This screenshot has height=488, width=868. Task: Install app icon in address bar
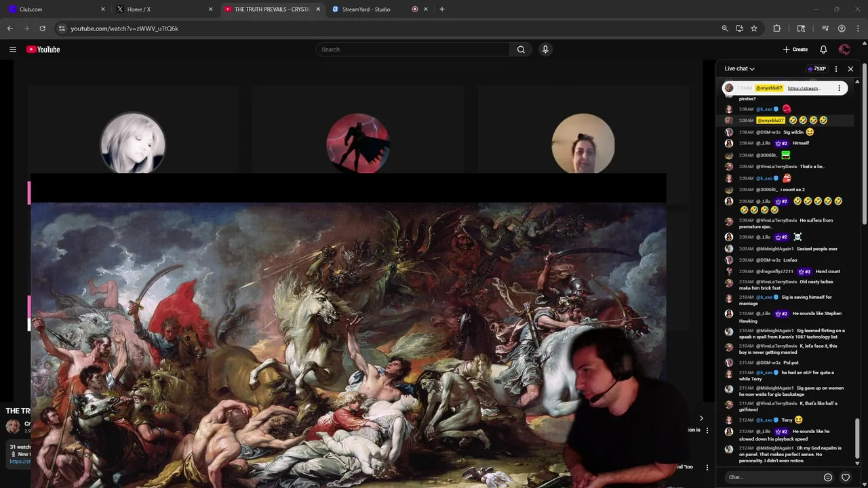pos(739,28)
